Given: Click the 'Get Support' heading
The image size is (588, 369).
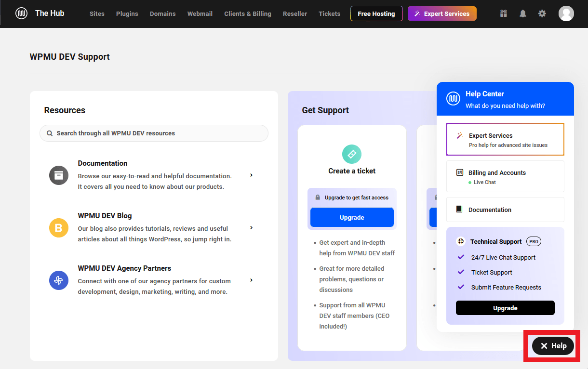Looking at the screenshot, I should pyautogui.click(x=325, y=110).
